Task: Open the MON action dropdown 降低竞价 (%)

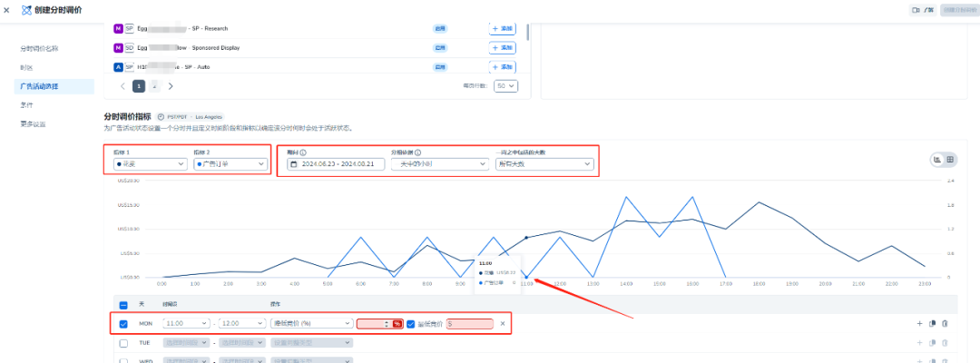Action: pos(311,324)
